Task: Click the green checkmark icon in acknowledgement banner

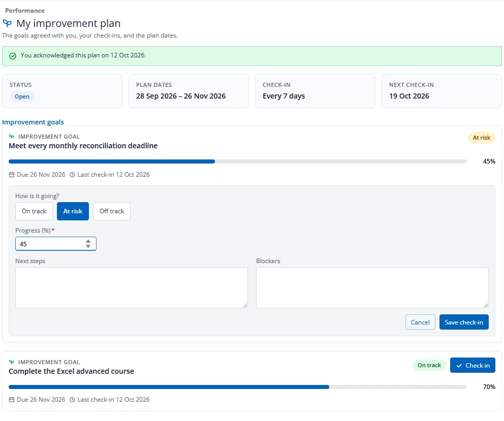Action: [13, 56]
